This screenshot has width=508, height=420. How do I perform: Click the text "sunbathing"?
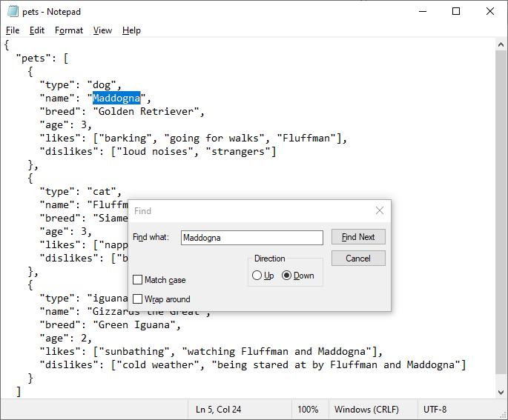coord(134,351)
